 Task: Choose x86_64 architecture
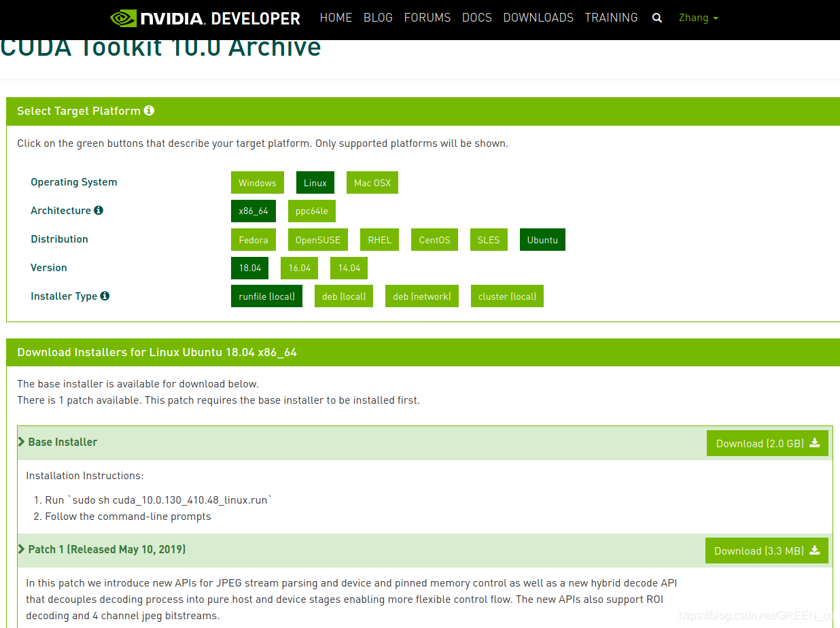[x=253, y=211]
